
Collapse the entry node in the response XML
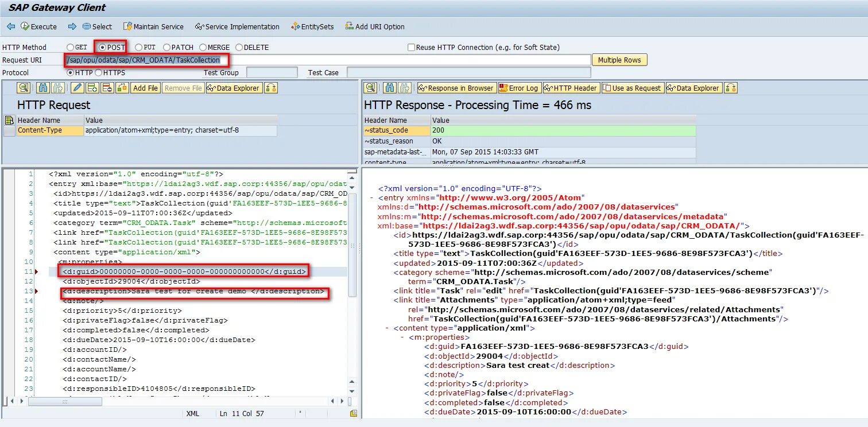[372, 198]
